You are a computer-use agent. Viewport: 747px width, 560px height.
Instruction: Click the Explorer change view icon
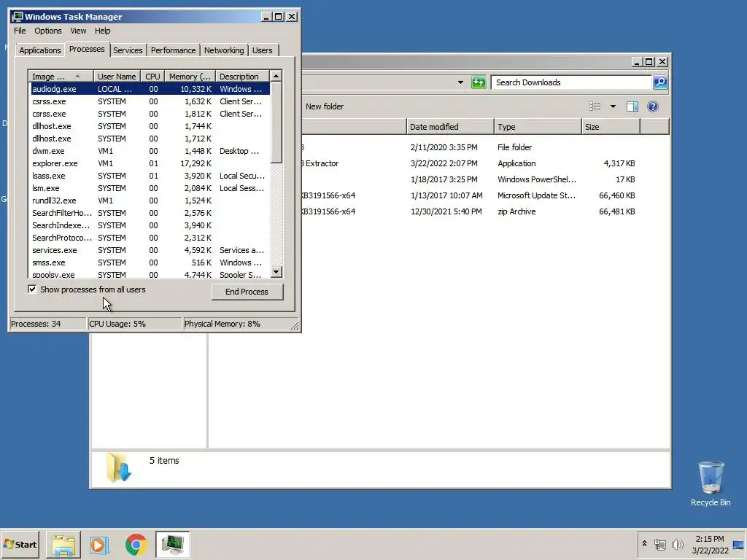tap(595, 106)
